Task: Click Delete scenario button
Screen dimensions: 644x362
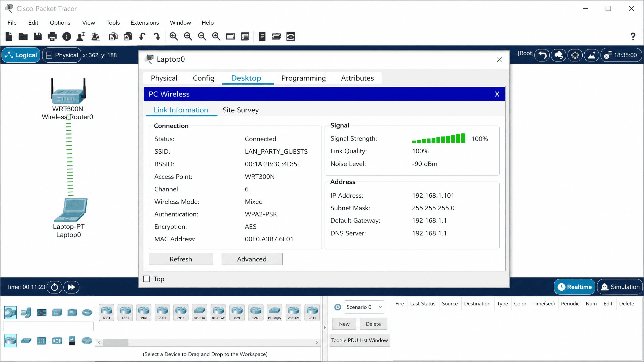Action: pos(373,324)
